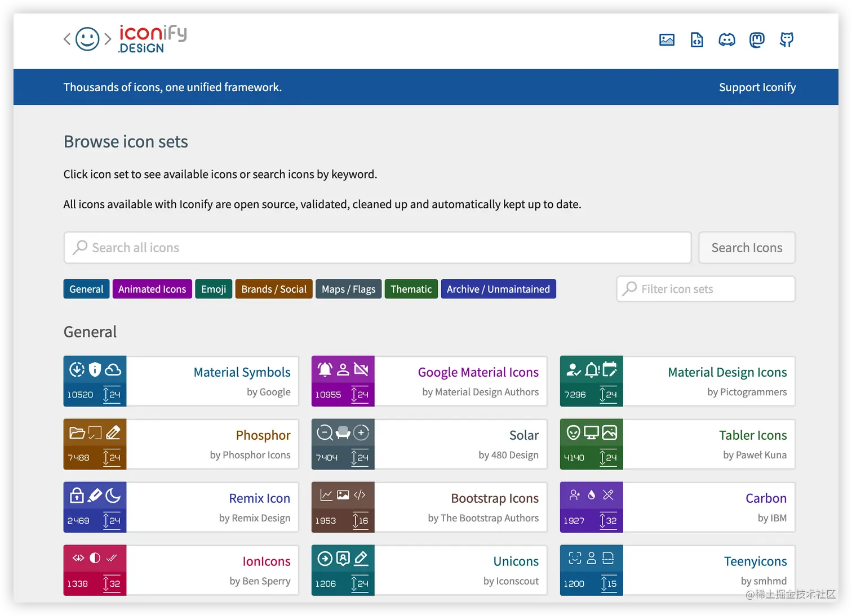Click the 'by Phosphor Icons' author text
852x616 pixels.
click(250, 455)
